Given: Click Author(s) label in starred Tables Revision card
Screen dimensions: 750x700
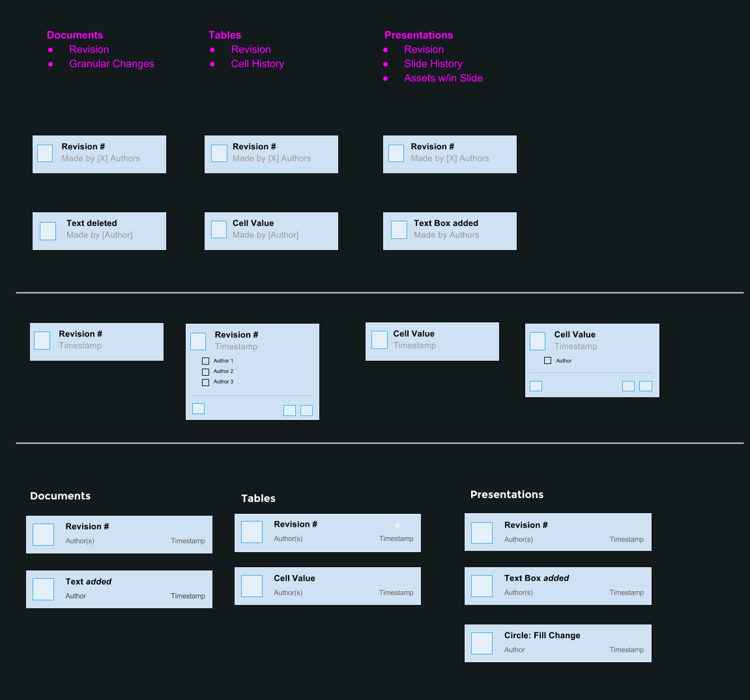Looking at the screenshot, I should [x=288, y=539].
